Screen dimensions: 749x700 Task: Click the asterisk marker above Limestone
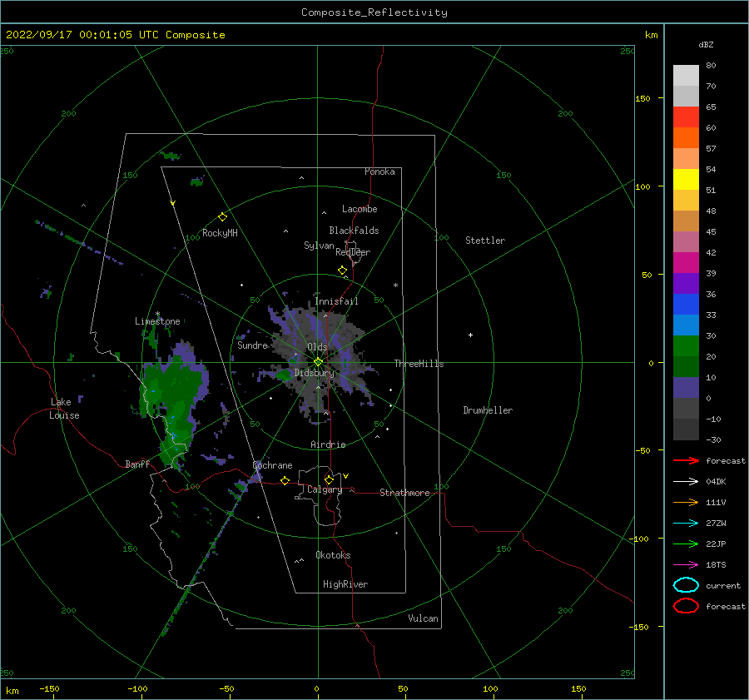click(157, 314)
